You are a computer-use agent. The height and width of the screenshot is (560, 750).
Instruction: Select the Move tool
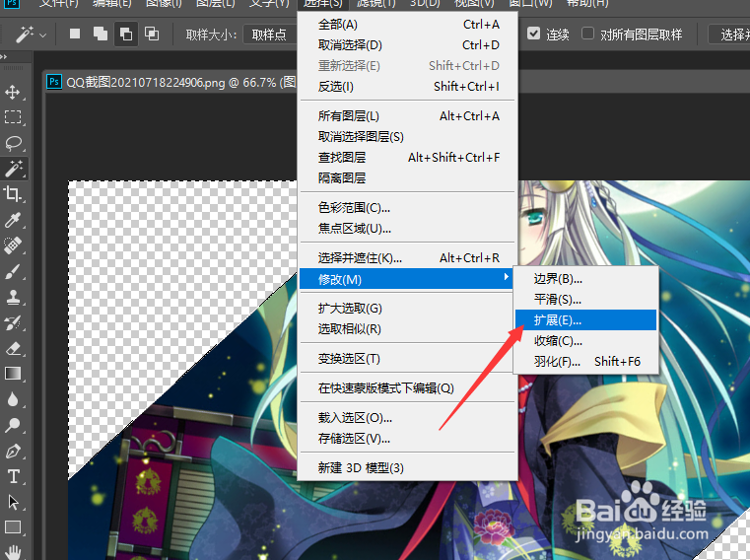point(13,92)
